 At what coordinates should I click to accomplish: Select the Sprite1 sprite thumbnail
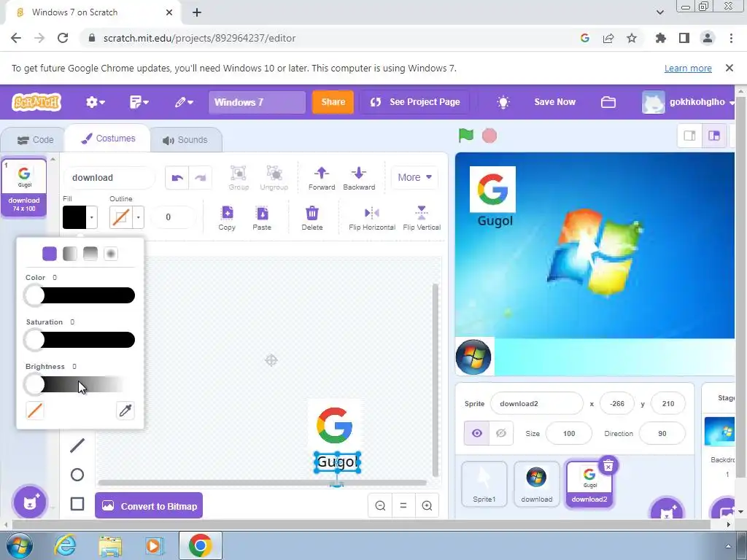[x=484, y=484]
